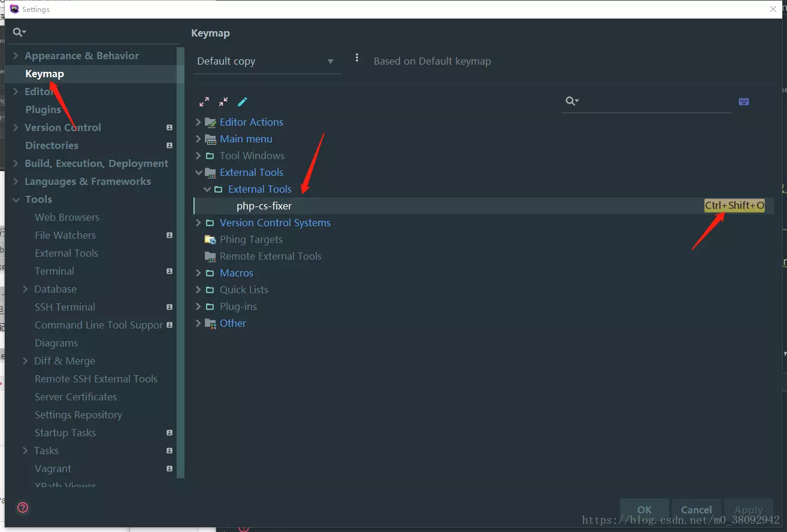Click the OK button
The width and height of the screenshot is (787, 532).
[x=644, y=510]
